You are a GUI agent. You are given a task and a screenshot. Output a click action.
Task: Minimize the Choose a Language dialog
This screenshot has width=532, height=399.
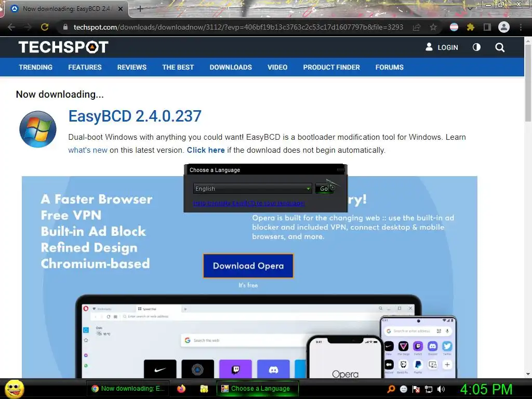tap(341, 170)
